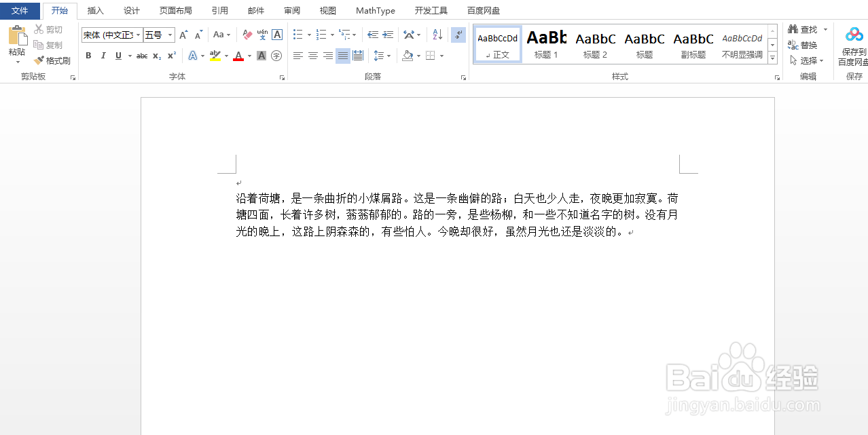Toggle justify alignment

[x=343, y=56]
